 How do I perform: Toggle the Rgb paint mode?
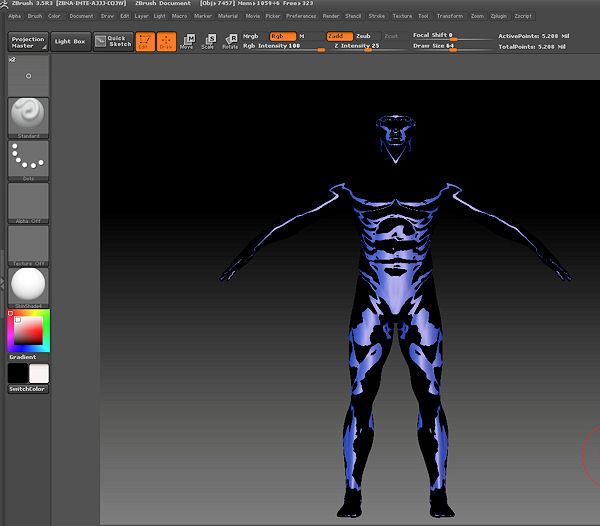[x=283, y=36]
